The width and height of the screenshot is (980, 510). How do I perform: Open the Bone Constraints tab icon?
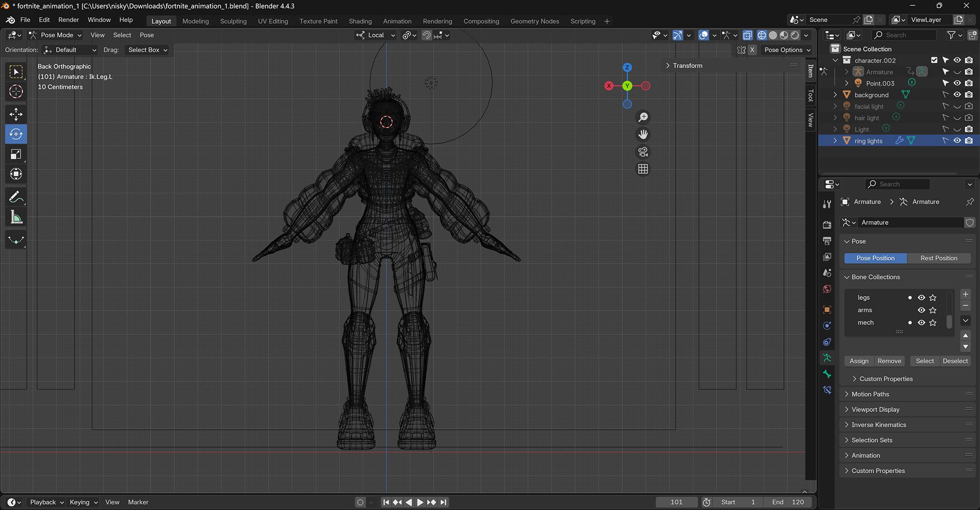(827, 390)
